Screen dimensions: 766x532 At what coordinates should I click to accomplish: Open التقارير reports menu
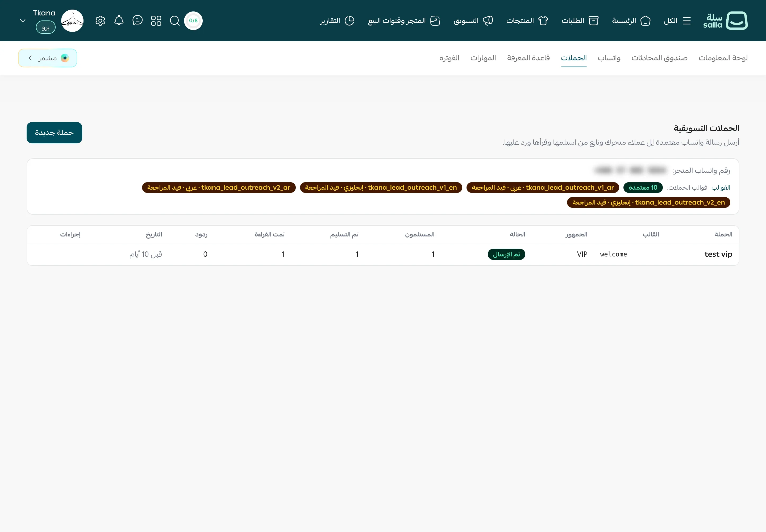[337, 21]
